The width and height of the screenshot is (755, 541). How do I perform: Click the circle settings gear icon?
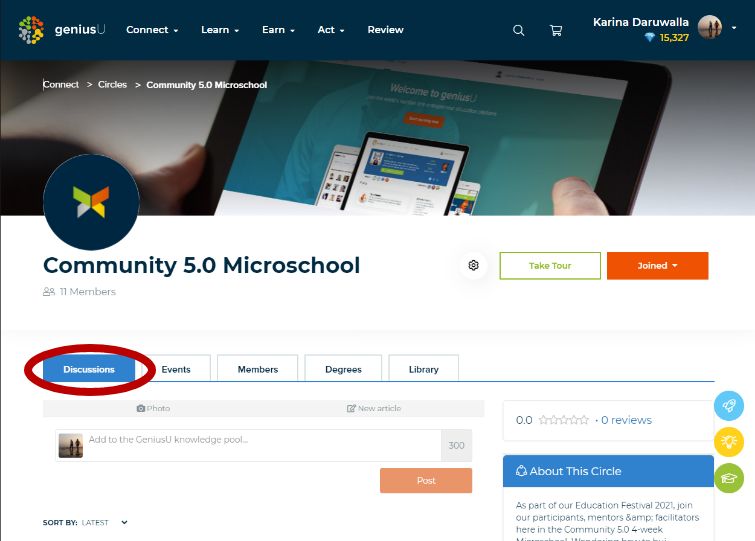coord(474,266)
